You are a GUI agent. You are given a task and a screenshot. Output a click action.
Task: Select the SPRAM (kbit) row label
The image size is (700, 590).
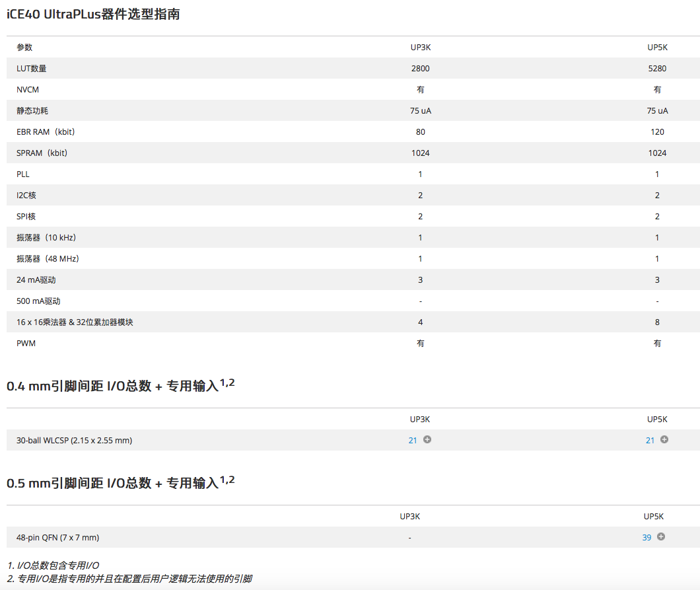pos(42,153)
